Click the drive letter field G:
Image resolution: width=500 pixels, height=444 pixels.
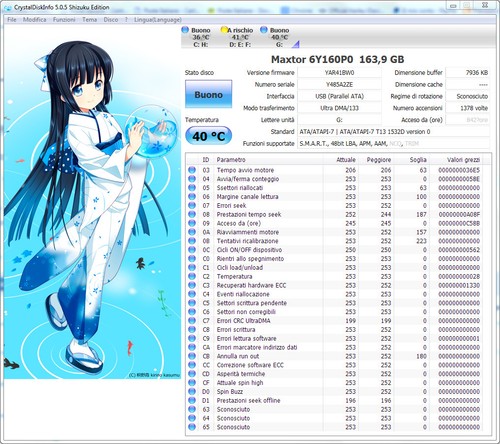tap(339, 120)
